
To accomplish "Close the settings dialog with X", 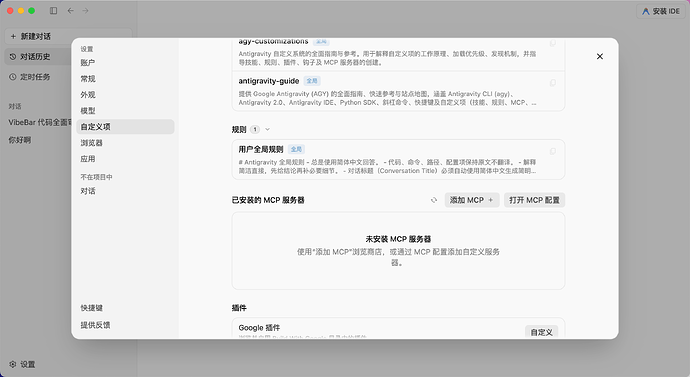I will point(600,56).
